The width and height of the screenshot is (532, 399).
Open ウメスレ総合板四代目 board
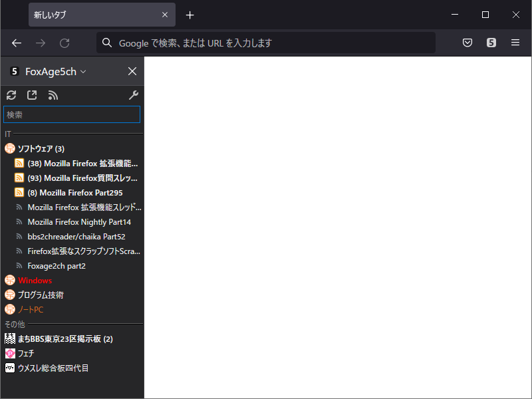click(53, 368)
